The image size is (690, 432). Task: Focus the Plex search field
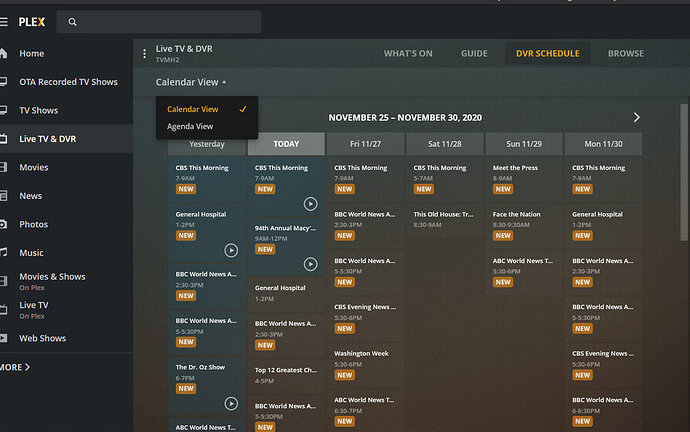pyautogui.click(x=158, y=22)
